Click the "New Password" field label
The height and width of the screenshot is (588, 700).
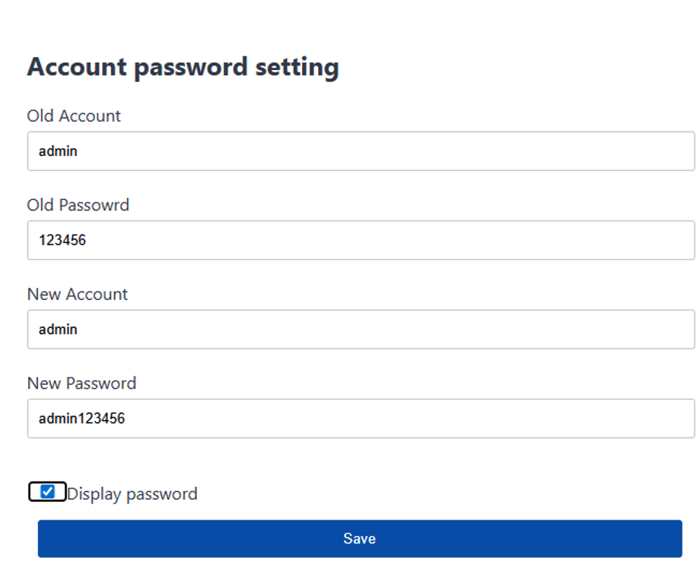coord(81,383)
